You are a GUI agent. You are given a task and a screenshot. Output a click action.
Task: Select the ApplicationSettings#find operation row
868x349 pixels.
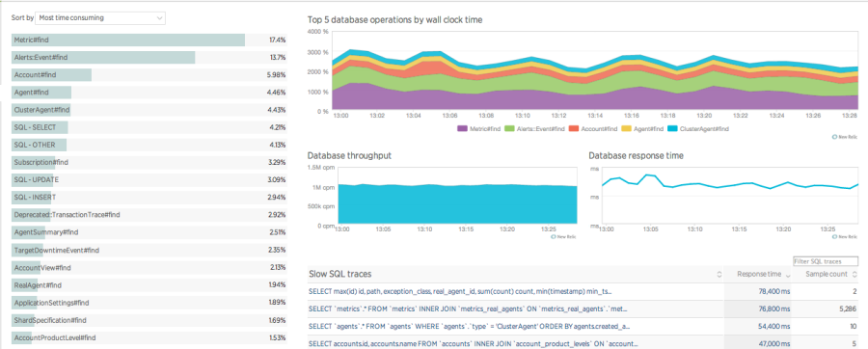149,303
